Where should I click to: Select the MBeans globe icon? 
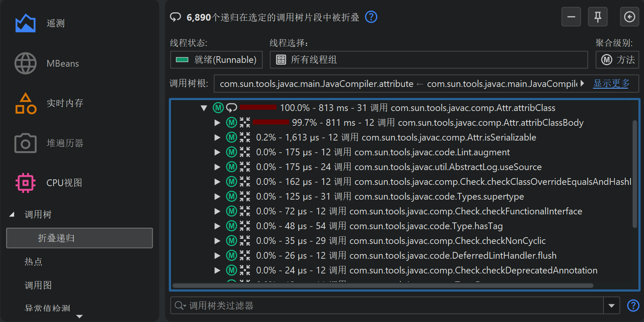(25, 64)
